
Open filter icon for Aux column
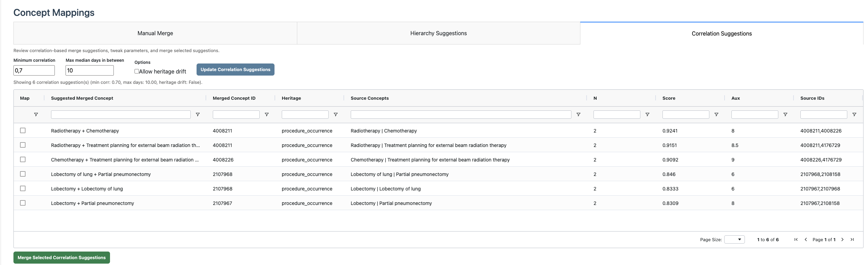(x=785, y=115)
